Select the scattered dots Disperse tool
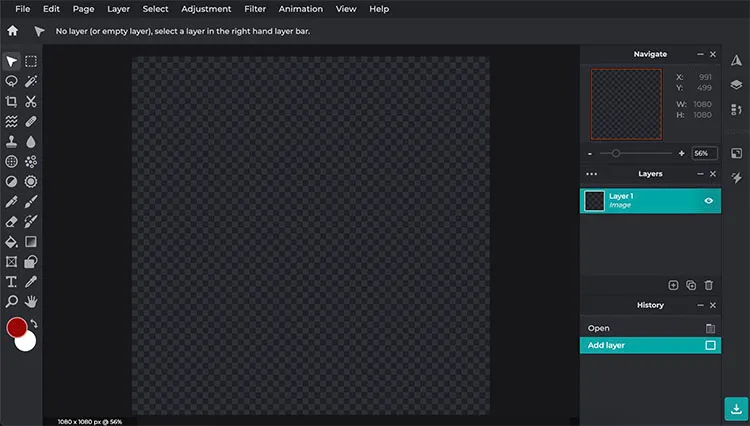 pos(31,162)
